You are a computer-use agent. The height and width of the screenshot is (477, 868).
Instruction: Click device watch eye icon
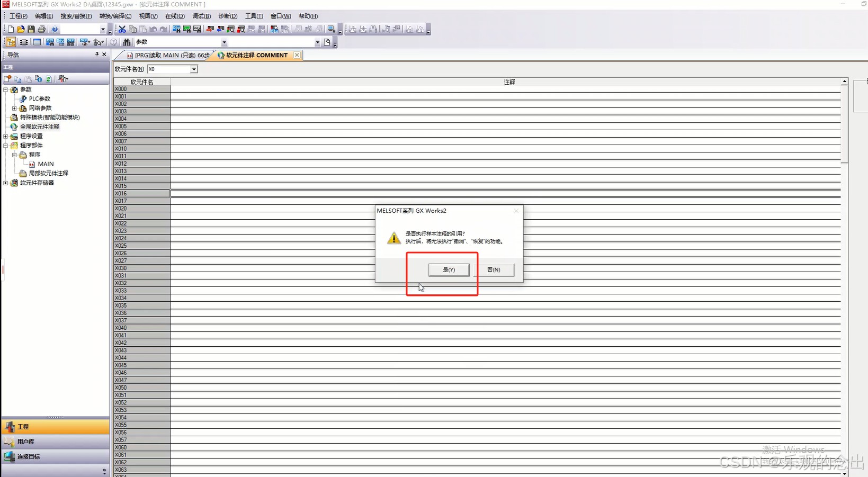(84, 42)
